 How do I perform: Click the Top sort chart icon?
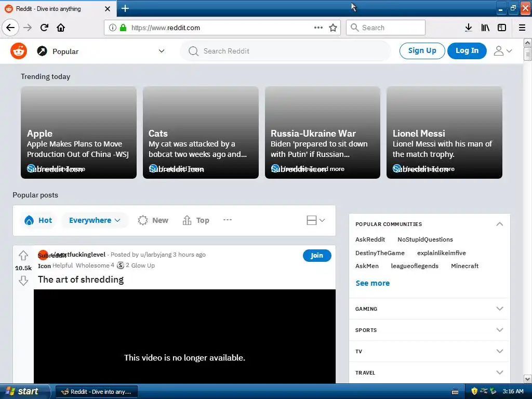coord(187,220)
